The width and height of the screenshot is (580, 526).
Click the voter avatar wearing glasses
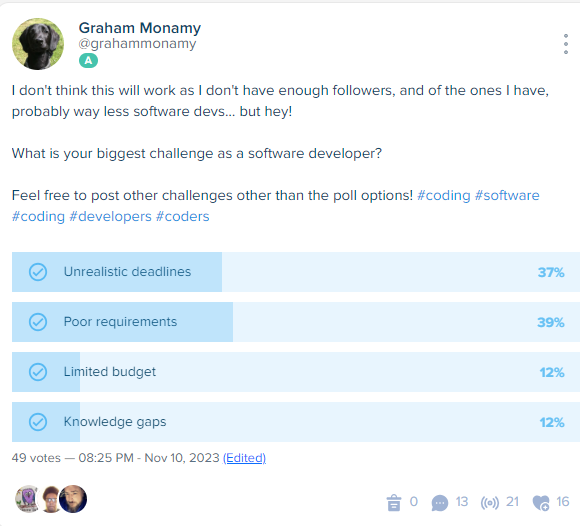51,499
